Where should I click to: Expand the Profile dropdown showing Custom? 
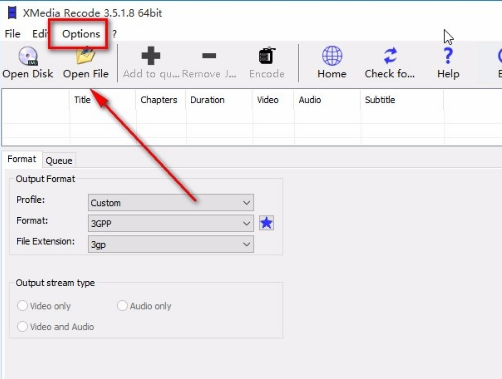(x=171, y=203)
